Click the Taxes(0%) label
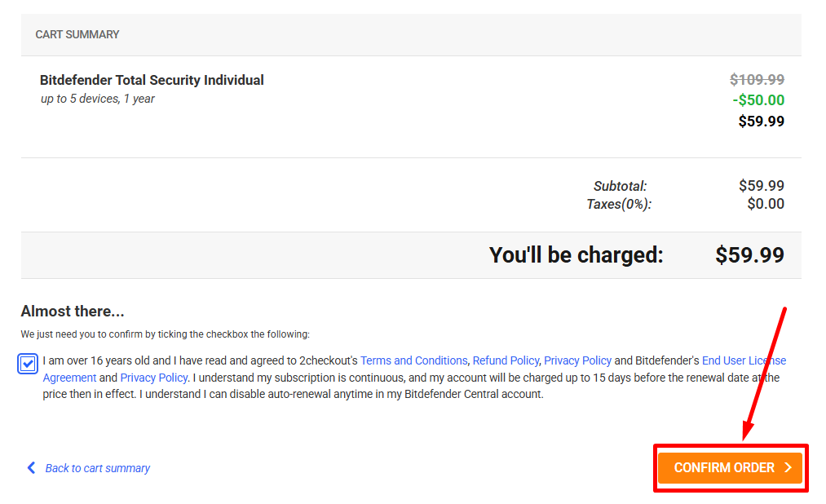 coord(620,204)
